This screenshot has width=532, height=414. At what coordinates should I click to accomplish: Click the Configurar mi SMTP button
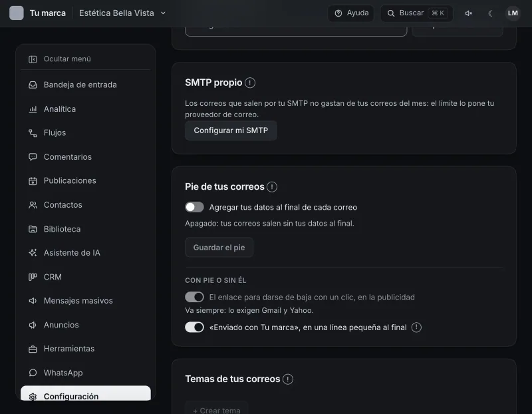(x=231, y=130)
